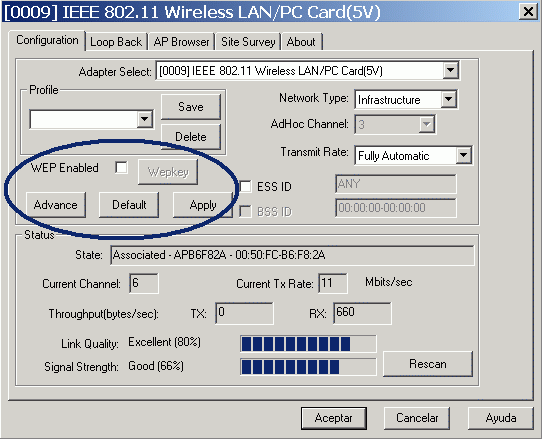Restore settings with the Default button
542x439 pixels.
tap(129, 205)
